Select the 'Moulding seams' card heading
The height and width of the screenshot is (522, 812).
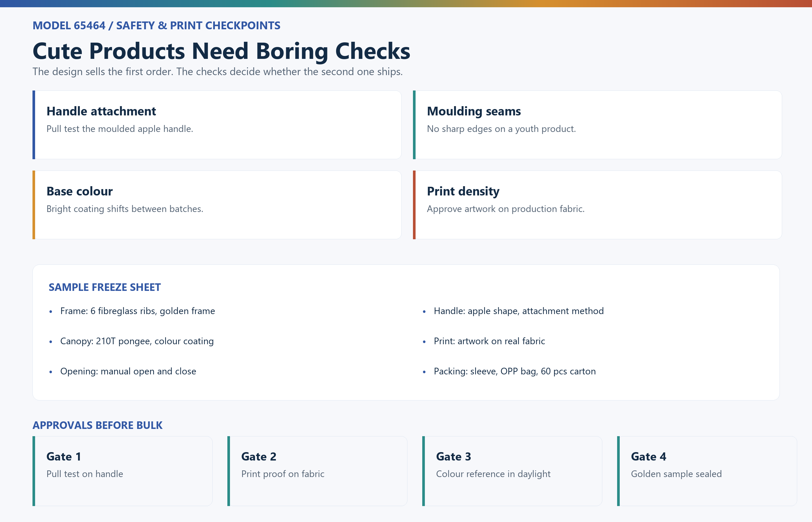474,111
